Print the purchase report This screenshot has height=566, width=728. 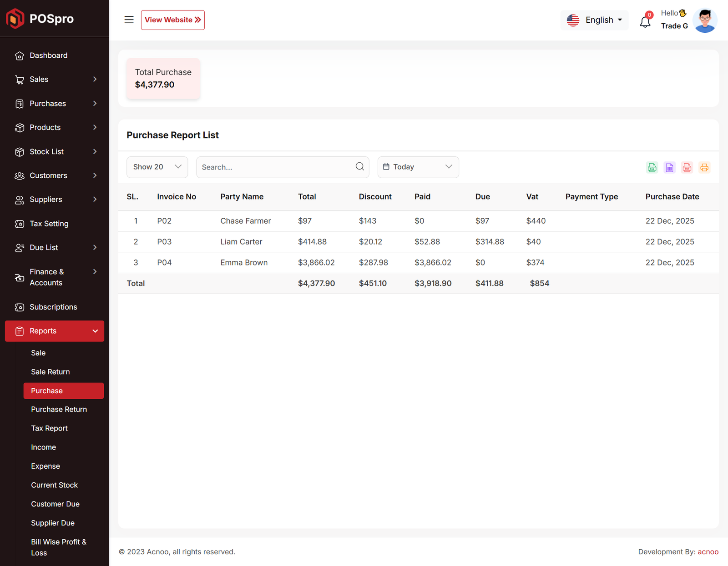704,167
